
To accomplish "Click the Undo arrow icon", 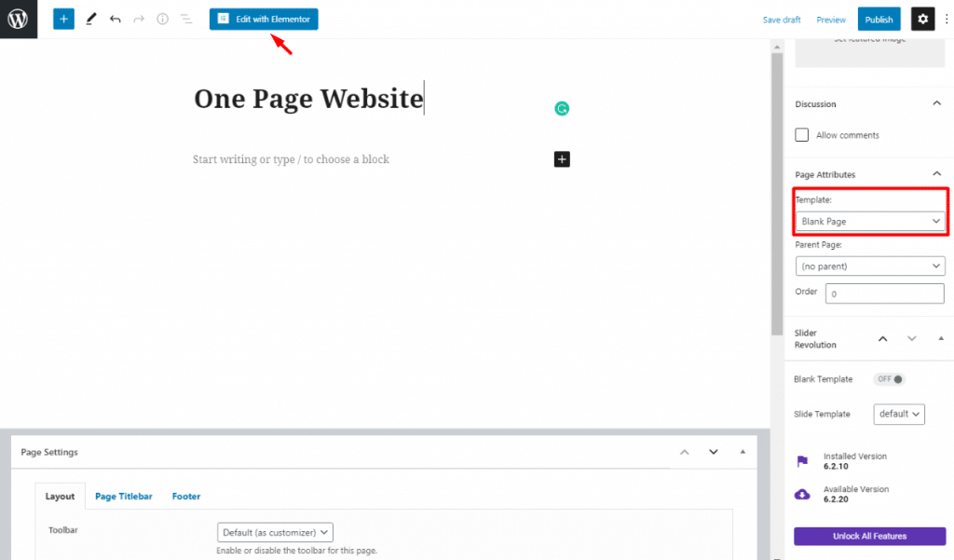I will click(x=116, y=19).
